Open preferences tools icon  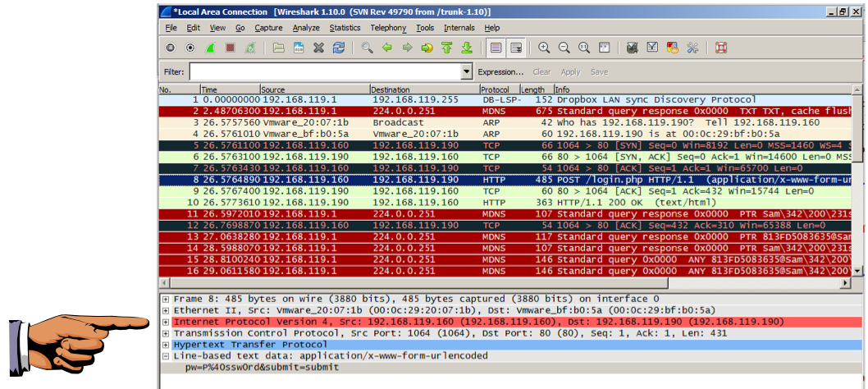692,48
